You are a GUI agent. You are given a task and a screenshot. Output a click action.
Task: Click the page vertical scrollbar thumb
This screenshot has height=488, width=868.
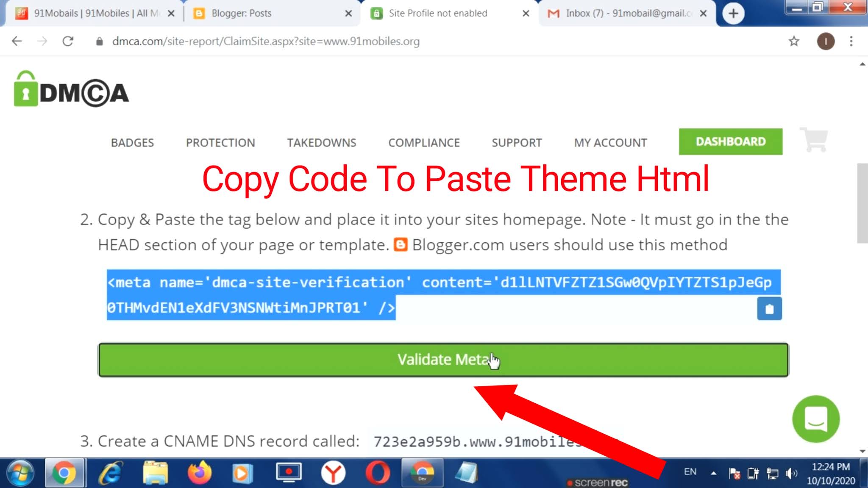(x=862, y=203)
